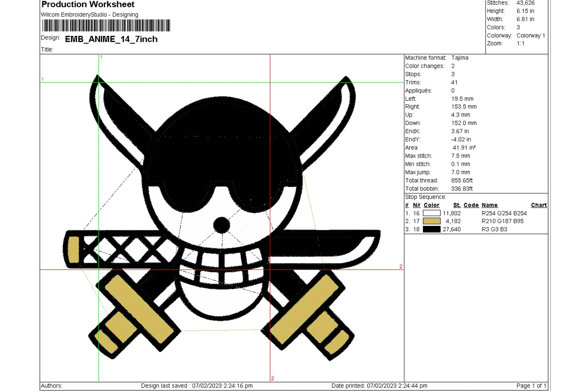Screen dimensions: 588x391
Task: Click the EndX value 3.67 in
Action: pyautogui.click(x=460, y=131)
